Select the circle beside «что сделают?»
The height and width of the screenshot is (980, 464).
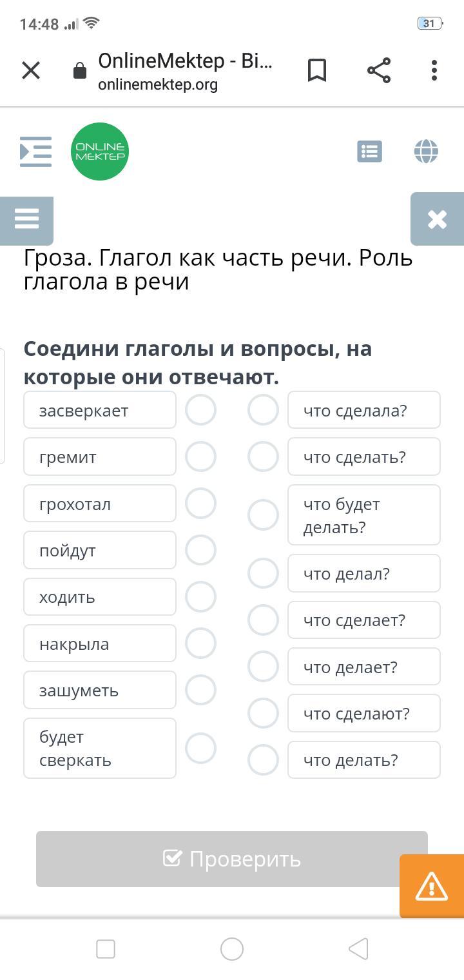[x=263, y=713]
